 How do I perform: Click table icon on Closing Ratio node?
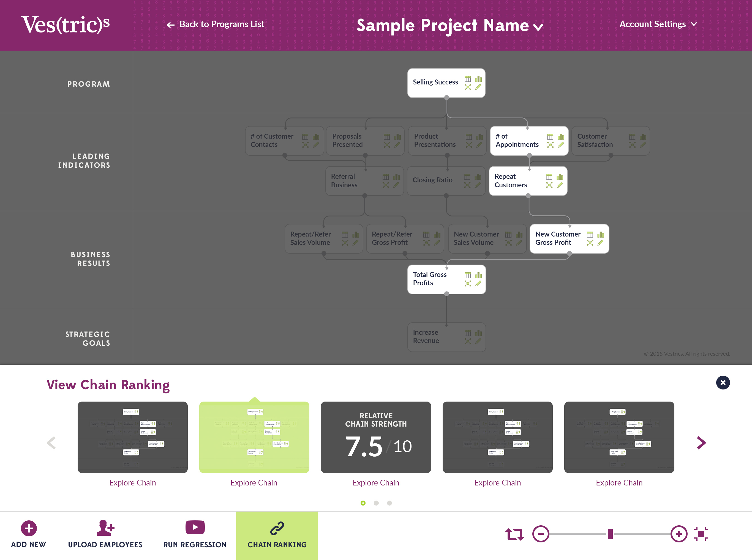click(467, 177)
